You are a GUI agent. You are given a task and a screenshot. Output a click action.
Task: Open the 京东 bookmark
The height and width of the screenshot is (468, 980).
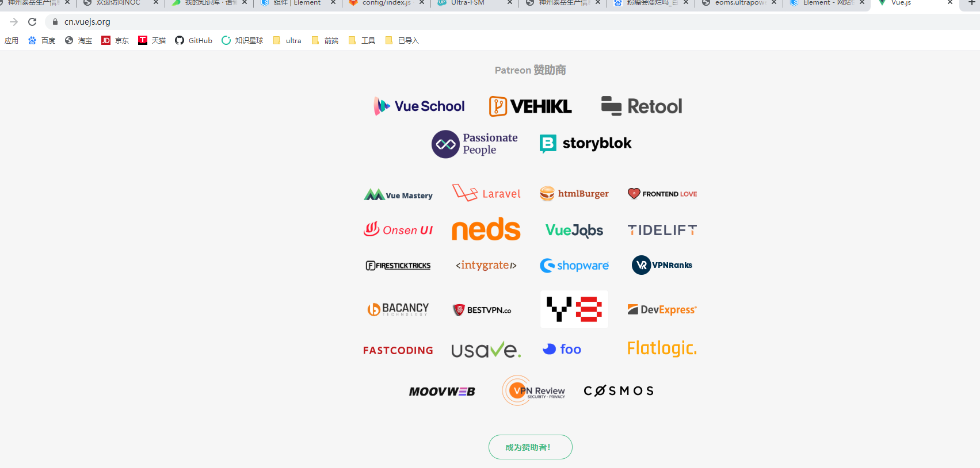tap(116, 40)
